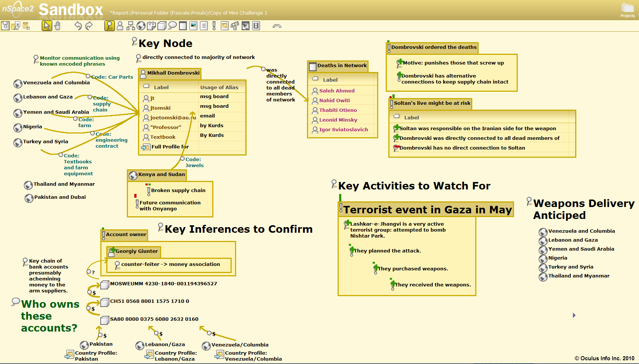639x364 pixels.
Task: Expand the side panel using the small right arrow
Action: (x=574, y=316)
